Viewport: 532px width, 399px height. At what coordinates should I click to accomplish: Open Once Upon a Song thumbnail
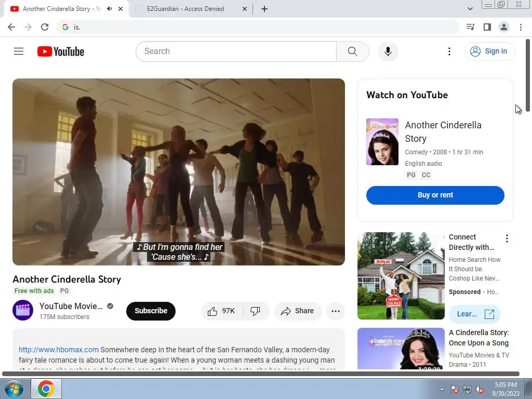pos(401,349)
